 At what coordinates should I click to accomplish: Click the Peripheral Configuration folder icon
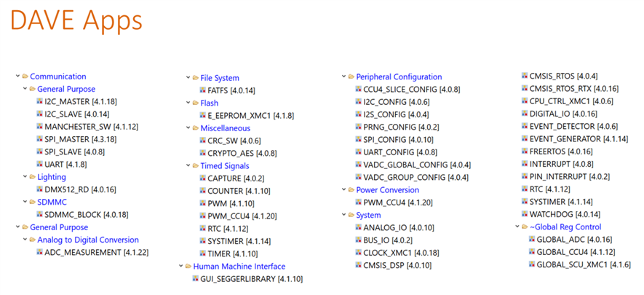click(x=351, y=76)
